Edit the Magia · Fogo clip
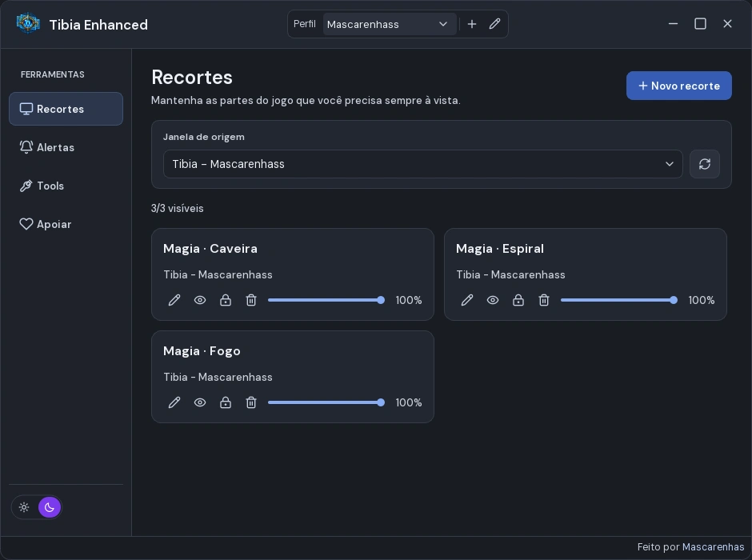 (x=174, y=402)
